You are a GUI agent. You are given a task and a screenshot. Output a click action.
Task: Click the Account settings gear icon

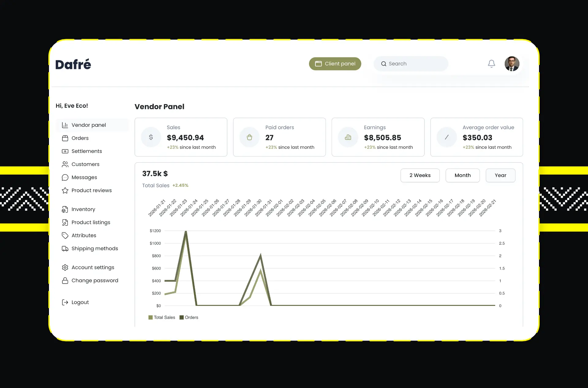[65, 268]
